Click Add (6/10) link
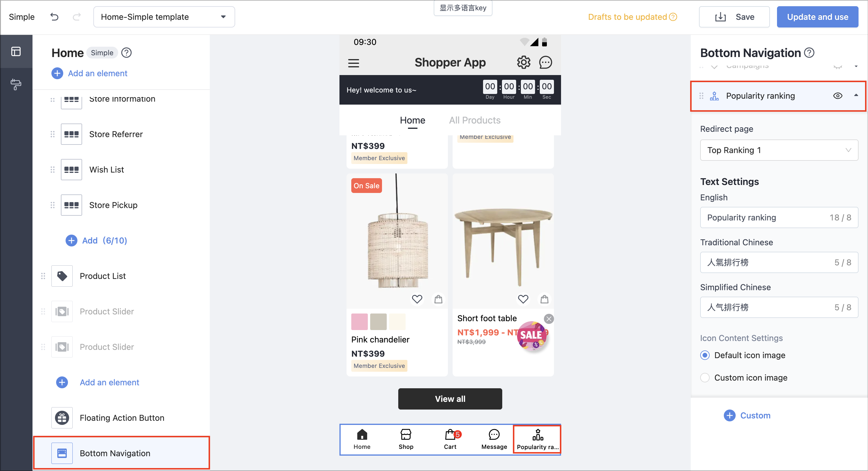The image size is (868, 471). point(96,241)
